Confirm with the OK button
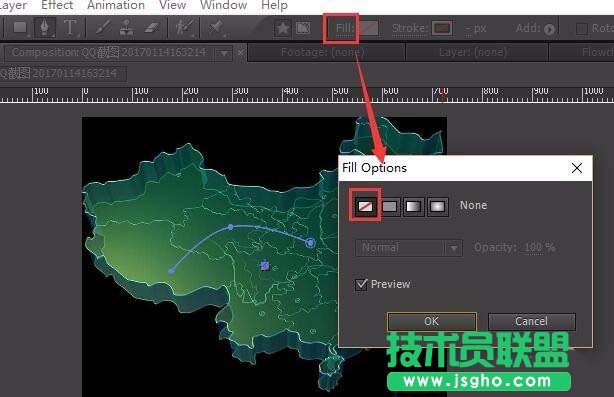The image size is (614, 397). tap(432, 321)
